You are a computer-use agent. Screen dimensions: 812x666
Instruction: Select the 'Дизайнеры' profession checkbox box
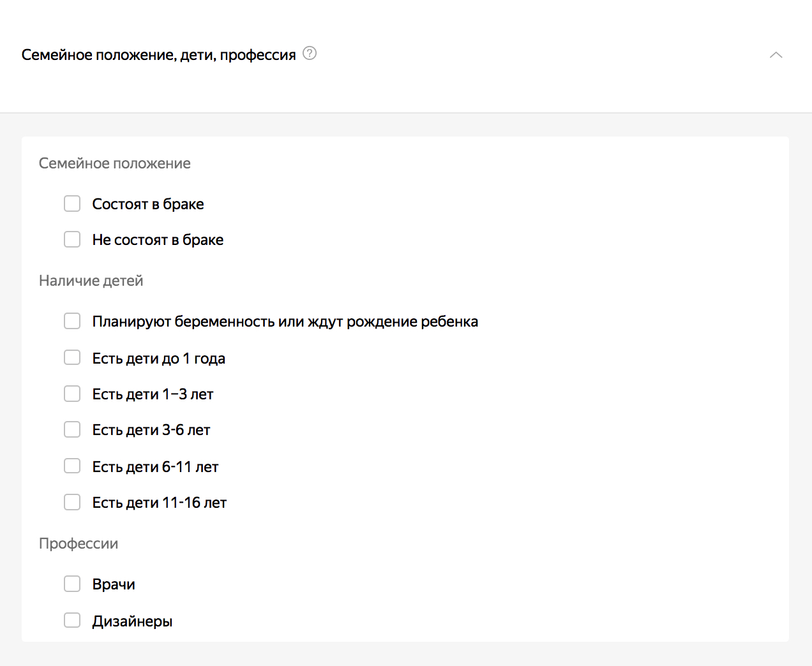[x=72, y=620]
